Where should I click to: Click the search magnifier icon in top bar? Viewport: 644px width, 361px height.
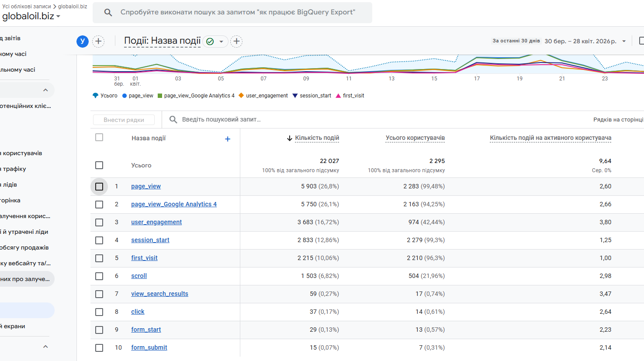(108, 12)
